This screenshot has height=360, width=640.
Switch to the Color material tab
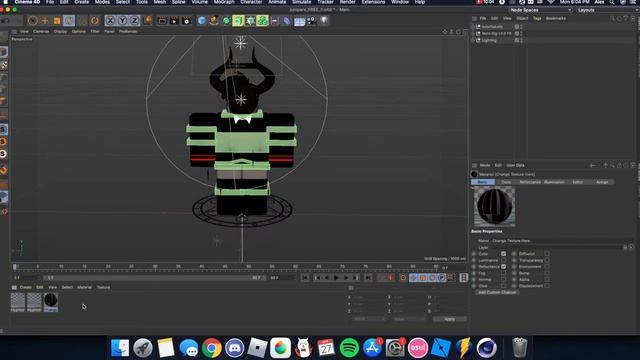click(x=506, y=182)
